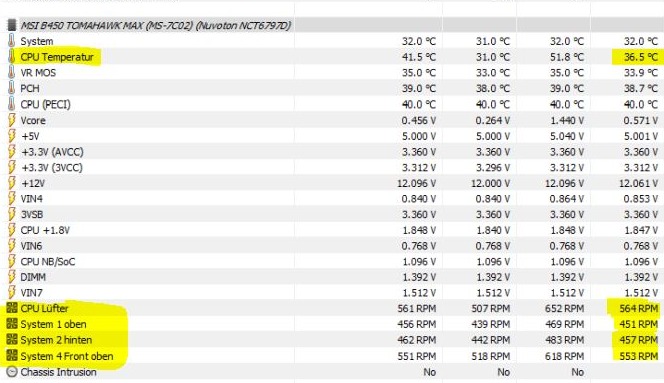
Task: Click the CPU NB/SoC sensor label
Action: click(47, 261)
